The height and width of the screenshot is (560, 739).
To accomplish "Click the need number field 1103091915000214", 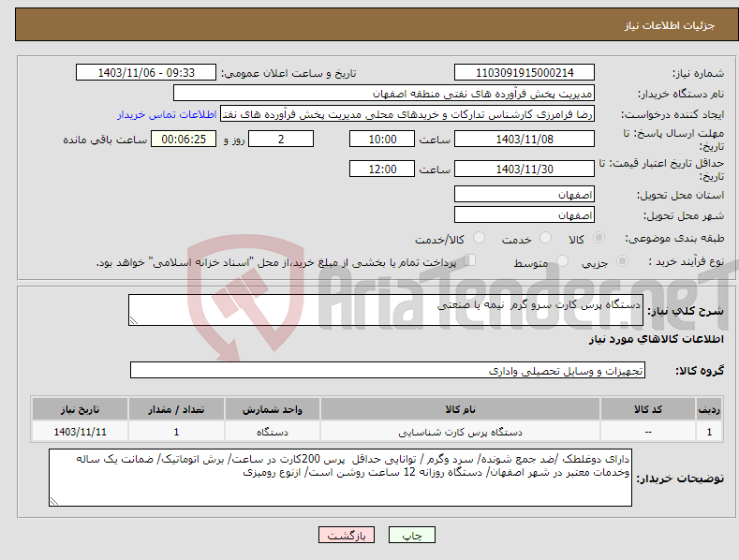I will click(x=525, y=73).
